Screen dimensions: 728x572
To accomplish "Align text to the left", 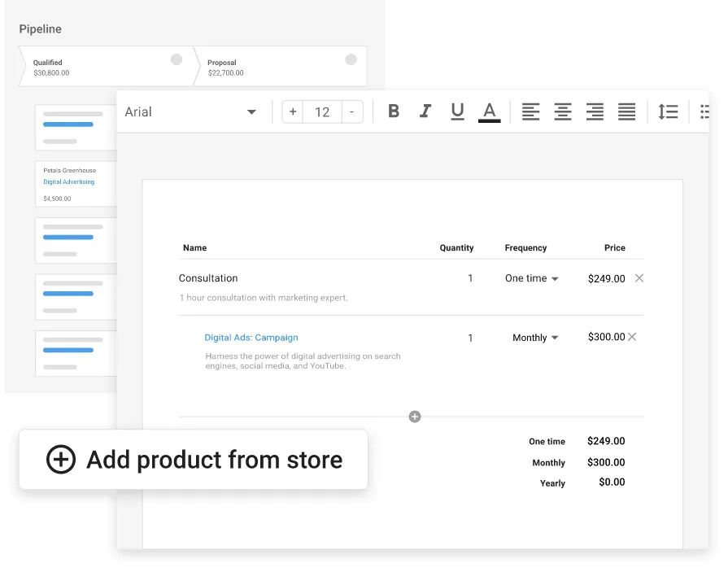I will pyautogui.click(x=530, y=111).
